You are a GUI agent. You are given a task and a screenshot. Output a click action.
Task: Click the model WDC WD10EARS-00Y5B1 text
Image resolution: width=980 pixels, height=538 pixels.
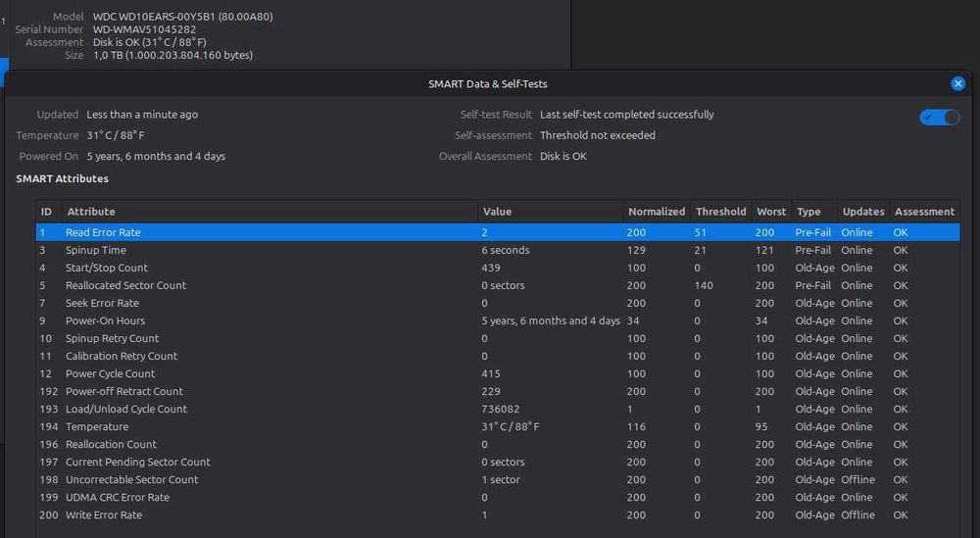point(182,17)
